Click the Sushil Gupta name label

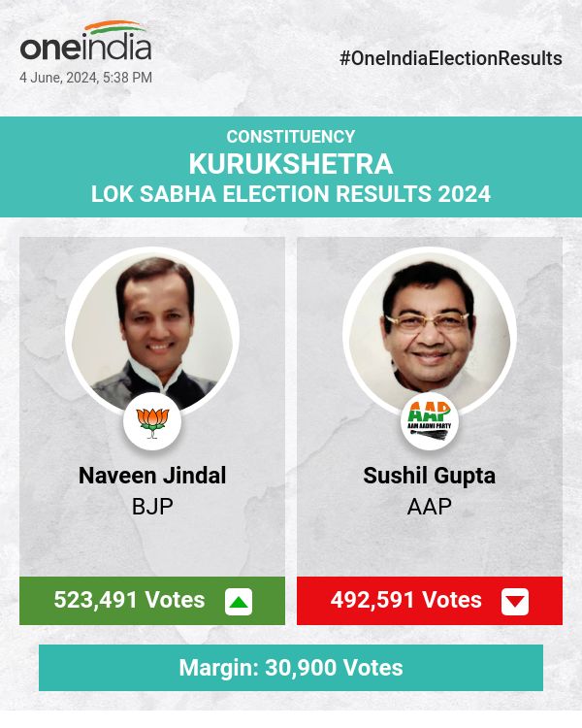tap(430, 476)
